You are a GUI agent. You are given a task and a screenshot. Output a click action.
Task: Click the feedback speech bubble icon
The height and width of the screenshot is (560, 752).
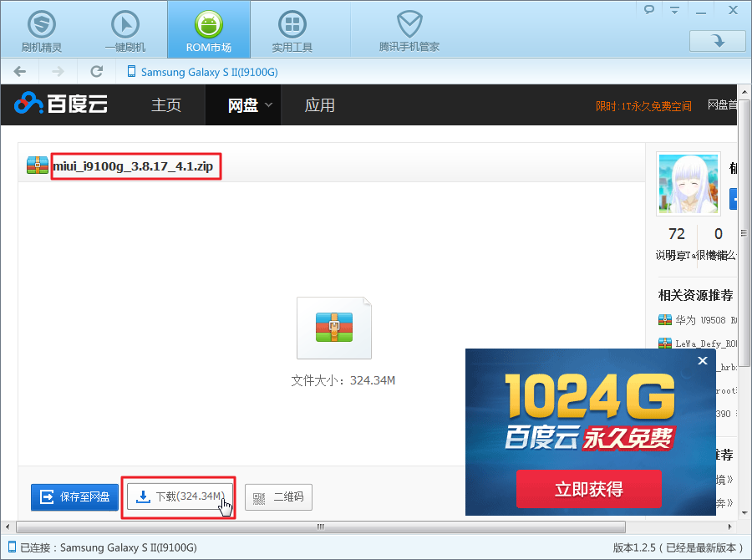click(649, 9)
